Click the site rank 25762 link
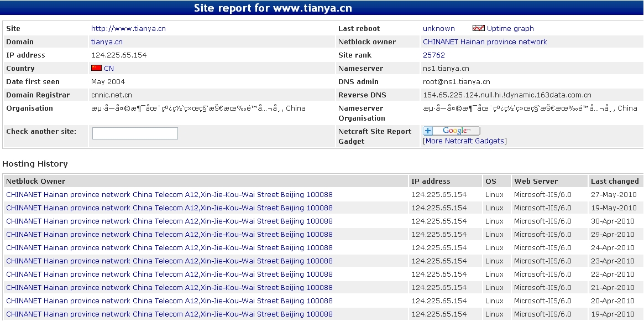This screenshot has width=644, height=321. 434,55
